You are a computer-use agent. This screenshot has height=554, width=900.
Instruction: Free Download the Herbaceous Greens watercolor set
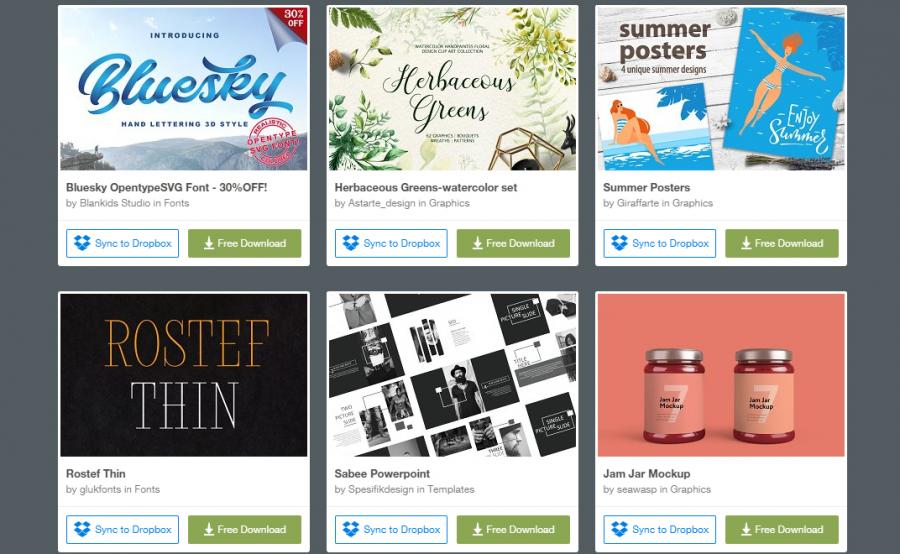pyautogui.click(x=513, y=243)
